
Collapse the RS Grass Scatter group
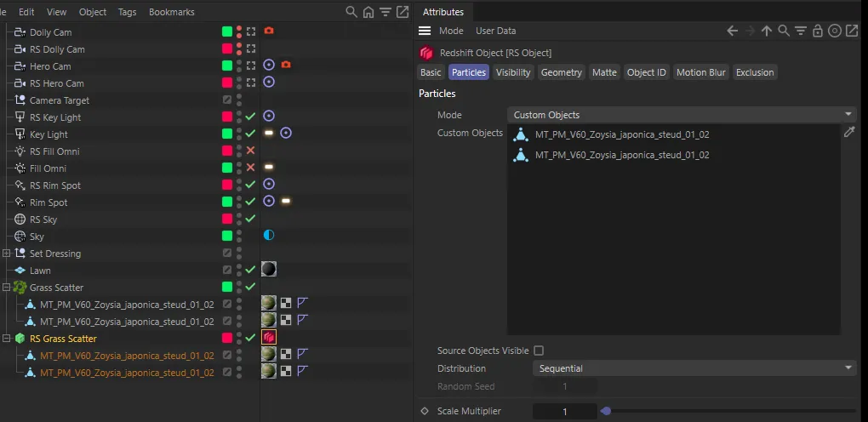7,338
